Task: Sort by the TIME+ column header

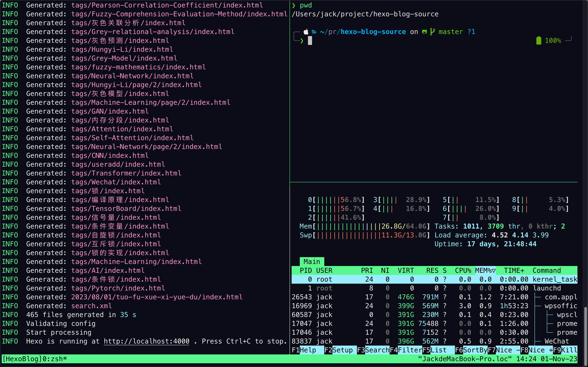Action: pyautogui.click(x=514, y=270)
